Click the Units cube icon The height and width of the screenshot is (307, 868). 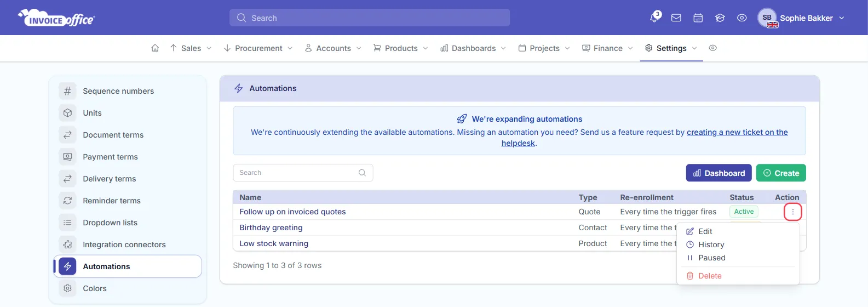pos(67,113)
